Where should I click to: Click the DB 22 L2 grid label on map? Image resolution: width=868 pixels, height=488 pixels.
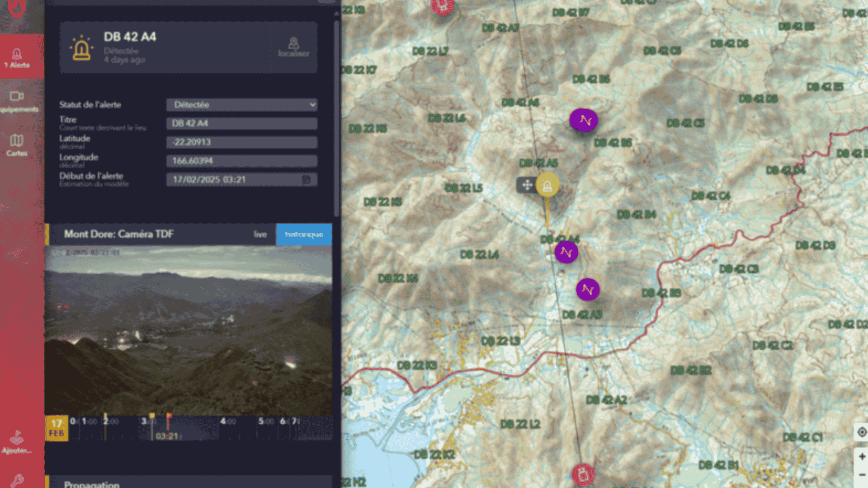(520, 424)
